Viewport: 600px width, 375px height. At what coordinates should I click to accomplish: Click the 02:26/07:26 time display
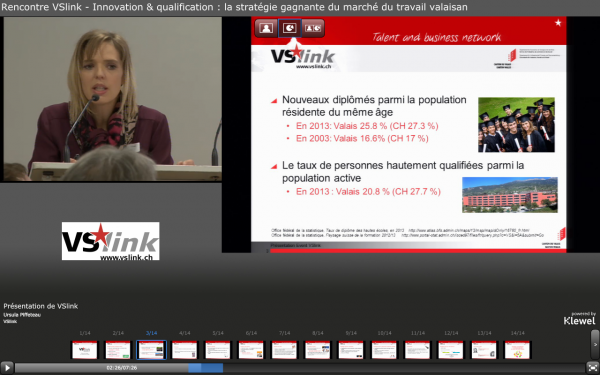[x=122, y=368]
